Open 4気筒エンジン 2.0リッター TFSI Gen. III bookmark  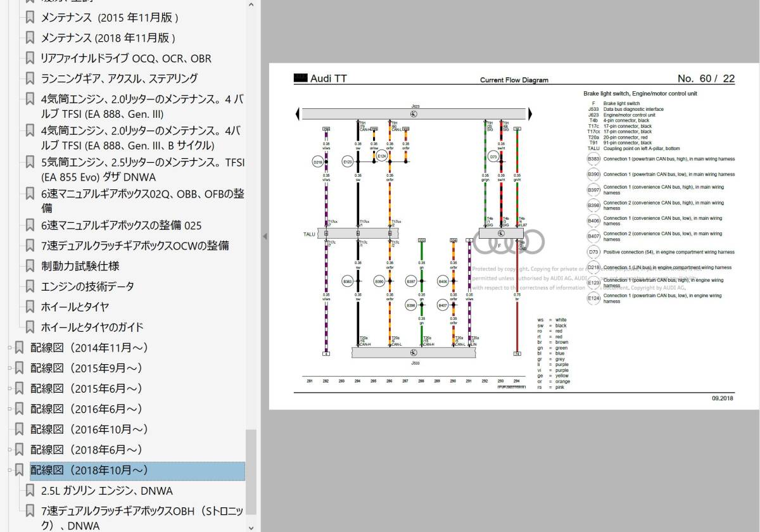click(142, 106)
